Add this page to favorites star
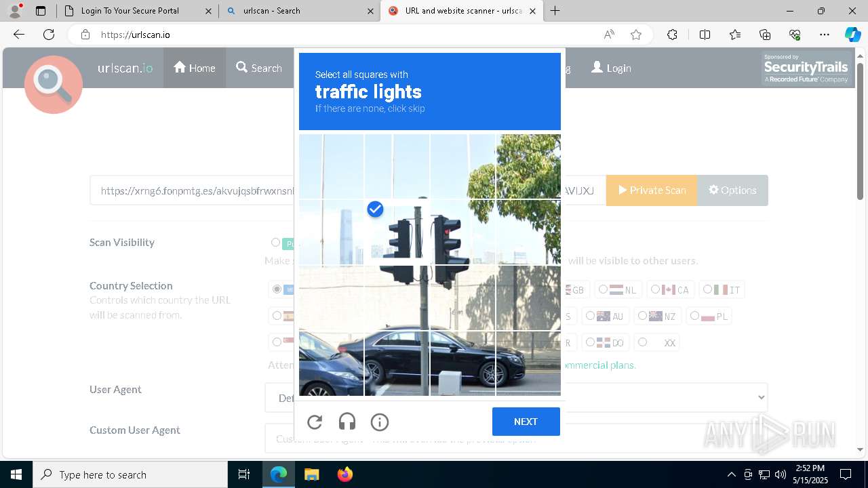The image size is (868, 488). (636, 35)
